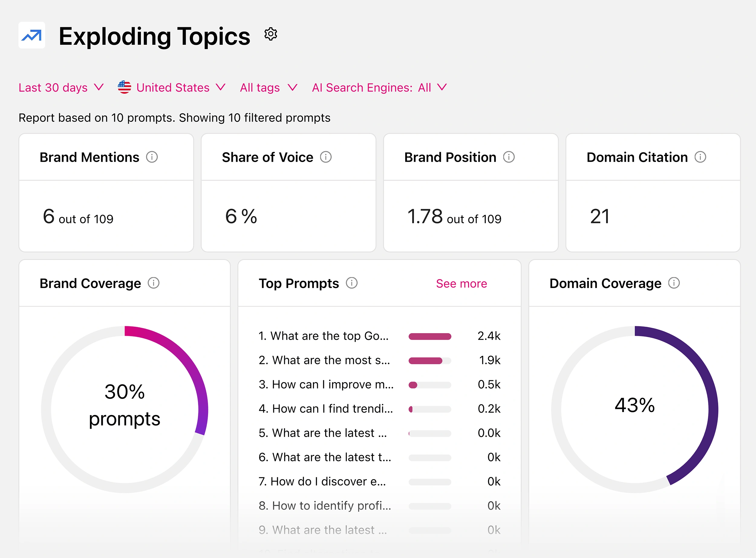Click the progress bar for 0.5k prompt
Screen dimensions: 756x558
pos(430,385)
